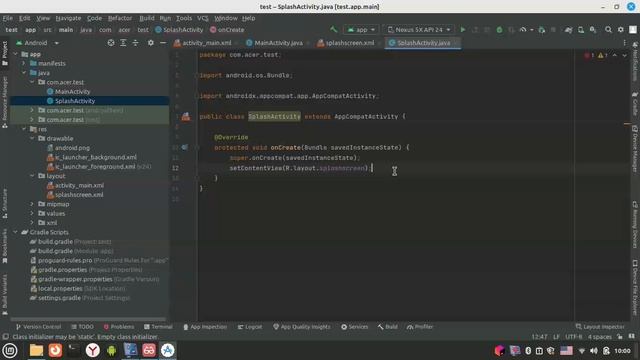Open Android Studio icon on taskbar
Screen dimensions: 640x360
(x=168, y=350)
